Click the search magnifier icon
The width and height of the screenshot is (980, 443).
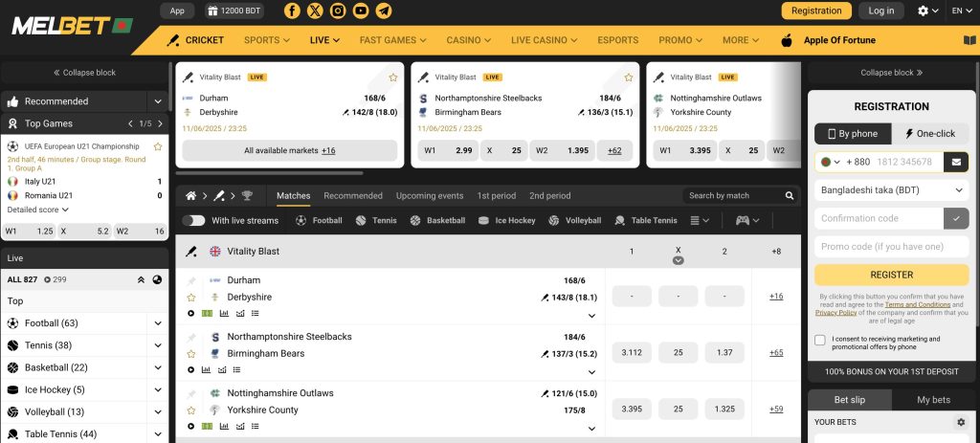[790, 195]
